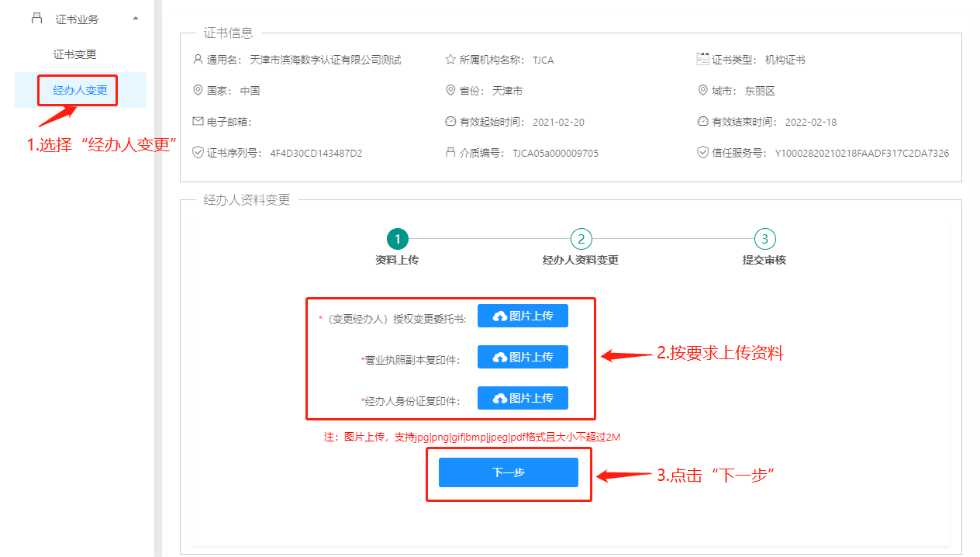The width and height of the screenshot is (980, 557).
Task: Upload image for 经办人身份证复印件
Action: coord(523,398)
